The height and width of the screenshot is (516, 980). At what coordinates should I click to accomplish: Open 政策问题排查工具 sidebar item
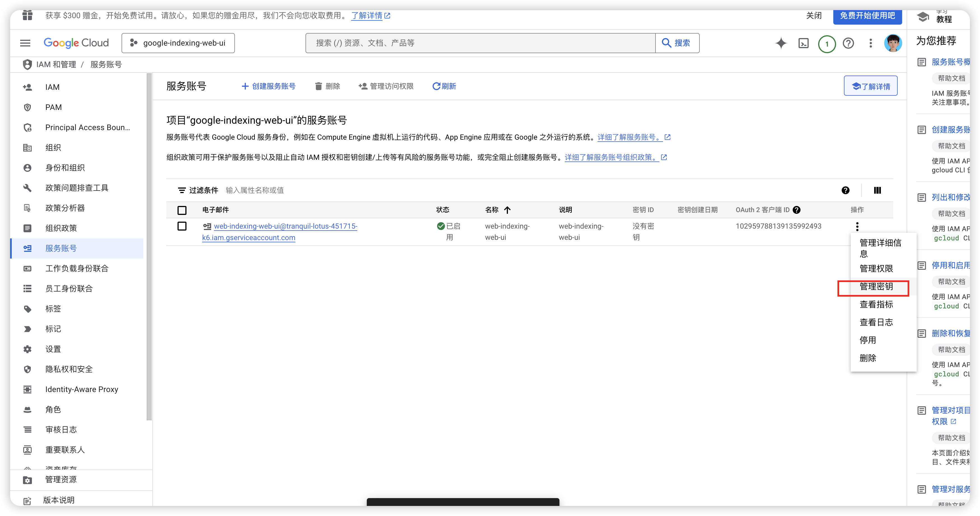77,188
